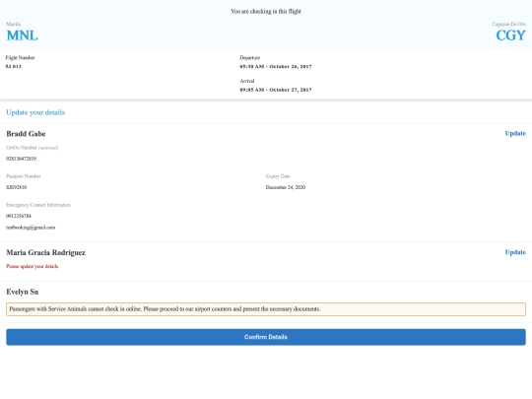
Task: Click the GetGo Number (optional) label
Action: tap(32, 148)
